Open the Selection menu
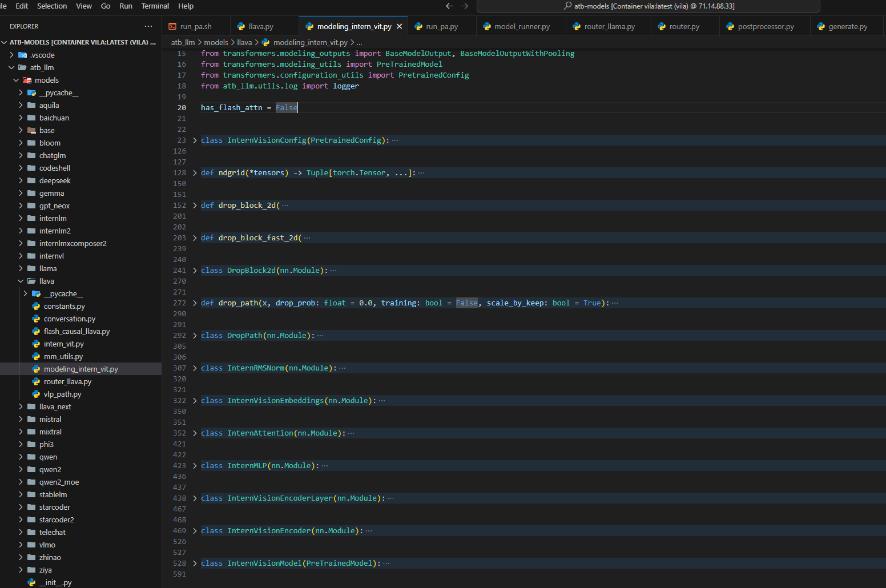886x588 pixels. (52, 6)
